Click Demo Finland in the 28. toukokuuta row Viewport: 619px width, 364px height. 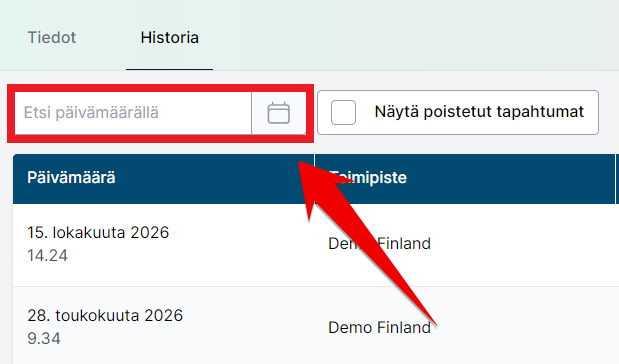(x=379, y=327)
